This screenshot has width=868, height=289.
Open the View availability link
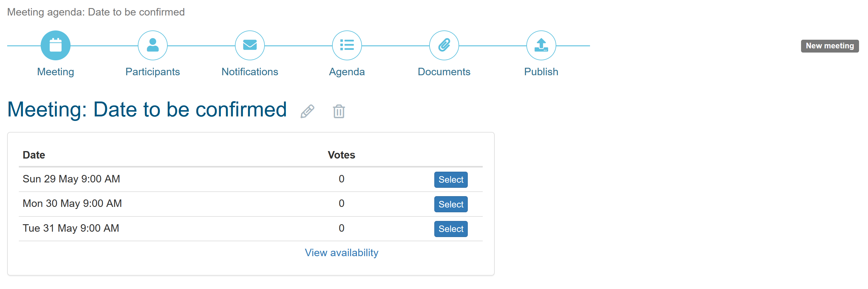(x=341, y=253)
